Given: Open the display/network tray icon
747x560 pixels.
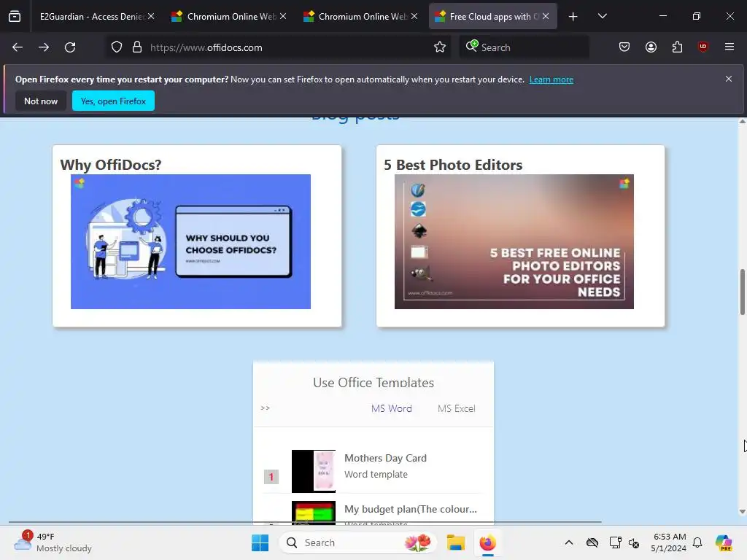Looking at the screenshot, I should pyautogui.click(x=615, y=542).
